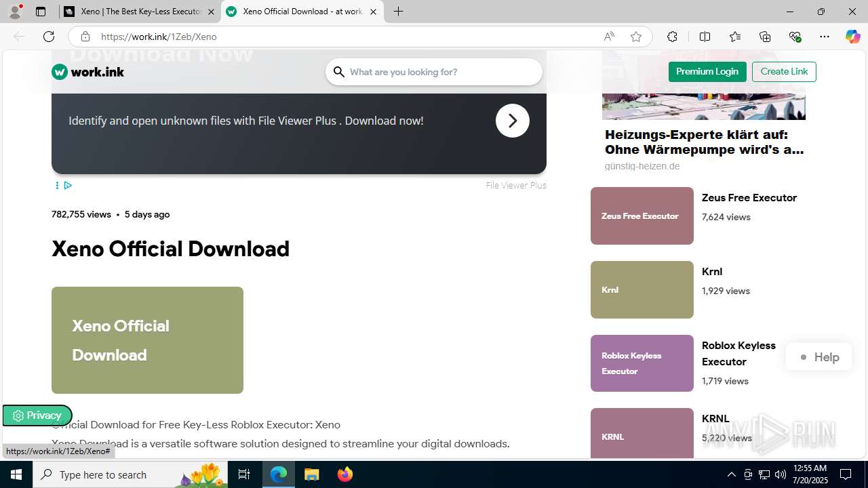Go back to the previous page
This screenshot has height=488, width=868.
pos(19,37)
